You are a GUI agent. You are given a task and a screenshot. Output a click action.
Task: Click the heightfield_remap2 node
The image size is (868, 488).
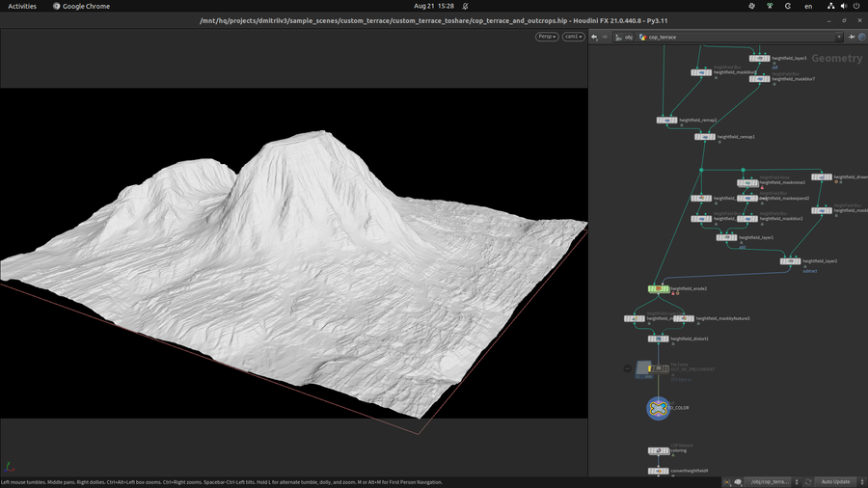(x=667, y=121)
